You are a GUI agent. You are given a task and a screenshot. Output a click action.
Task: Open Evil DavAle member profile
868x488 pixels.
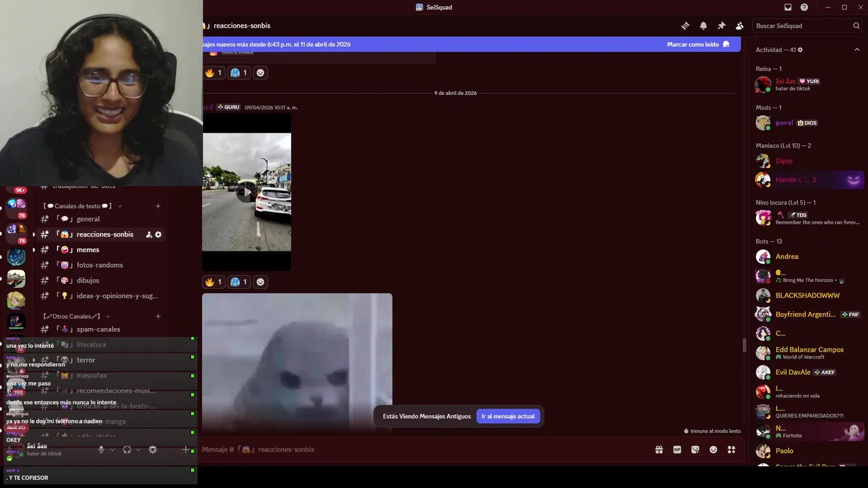point(808,372)
